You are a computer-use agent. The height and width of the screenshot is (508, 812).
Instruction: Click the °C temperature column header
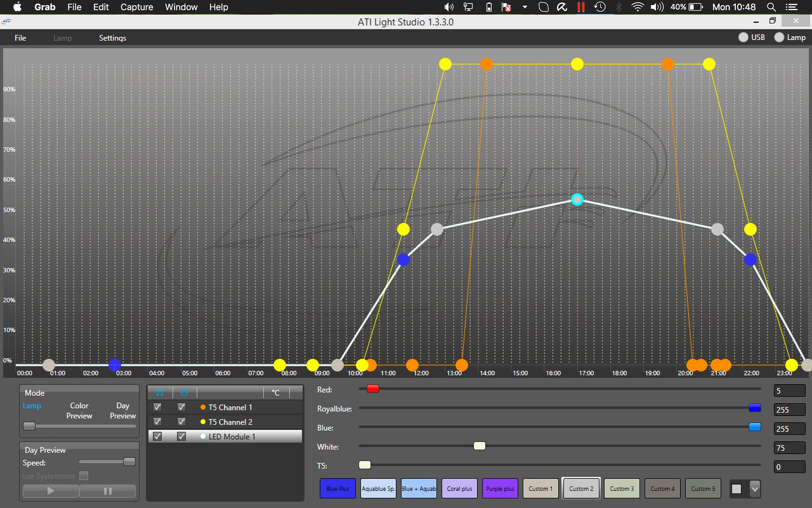coord(276,393)
